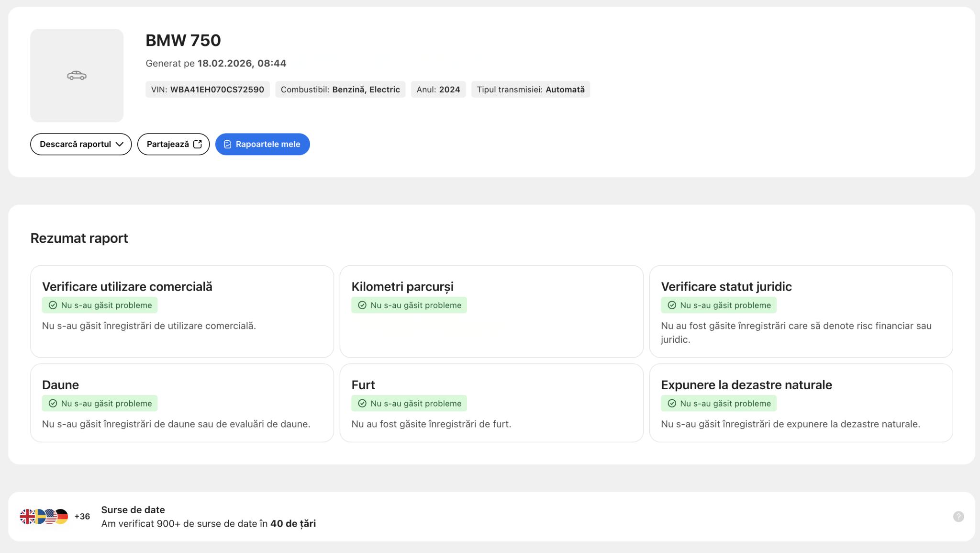Click the UK flag icon

[26, 516]
